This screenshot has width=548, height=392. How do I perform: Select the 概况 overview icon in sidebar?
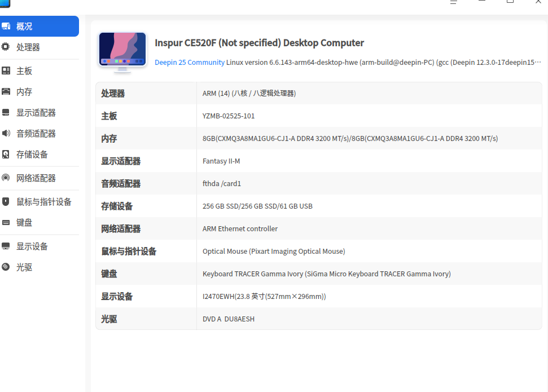tap(6, 26)
